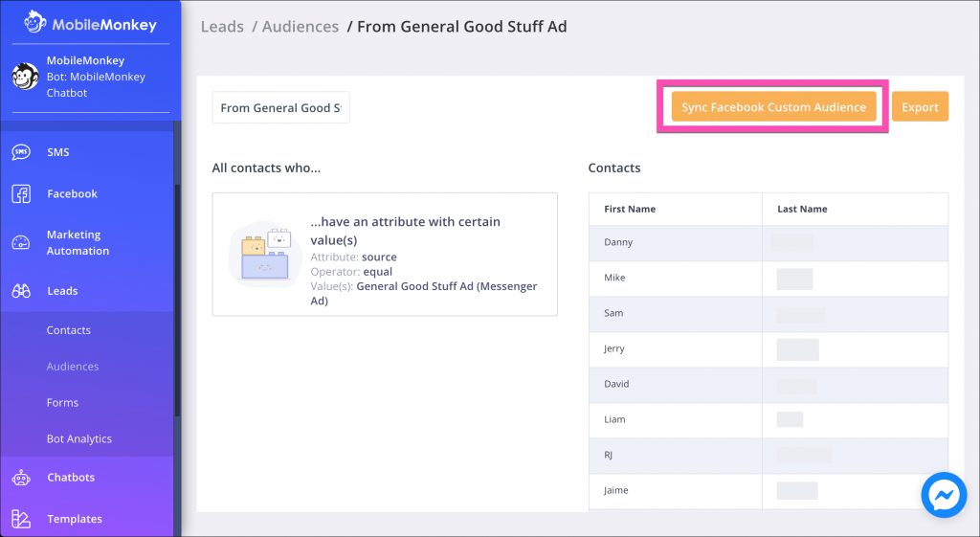
Task: Open the SMS speech bubble icon
Action: [x=21, y=152]
